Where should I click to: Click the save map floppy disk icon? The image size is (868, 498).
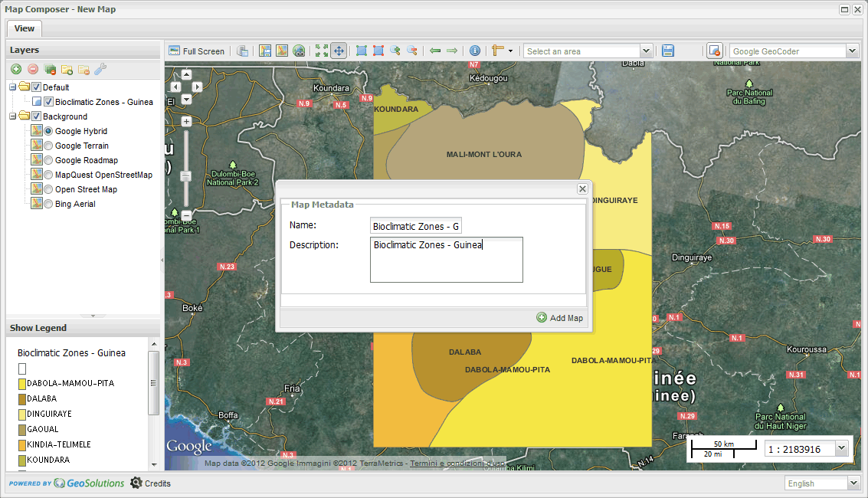click(x=668, y=51)
